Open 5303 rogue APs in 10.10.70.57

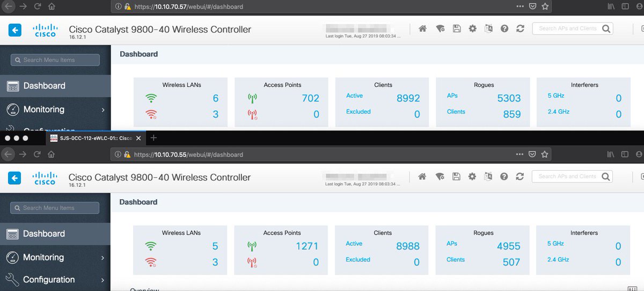[509, 99]
